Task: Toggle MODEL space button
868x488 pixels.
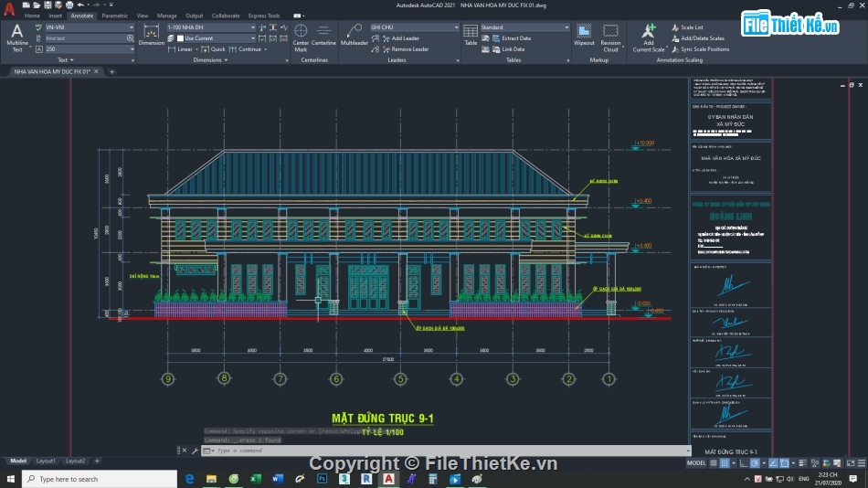Action: [696, 463]
